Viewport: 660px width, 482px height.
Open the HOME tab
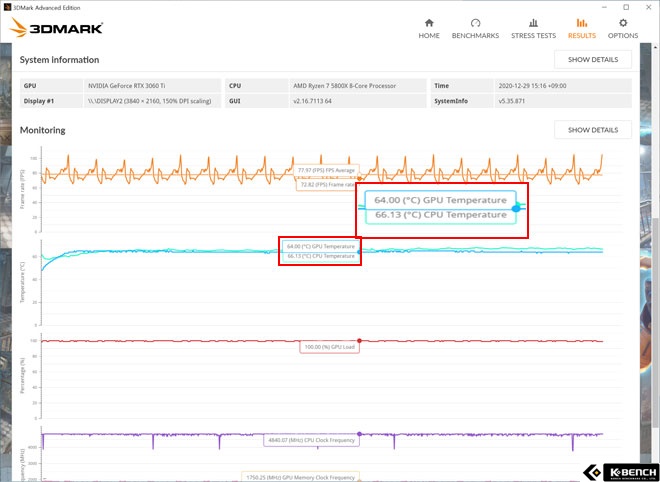pos(429,29)
